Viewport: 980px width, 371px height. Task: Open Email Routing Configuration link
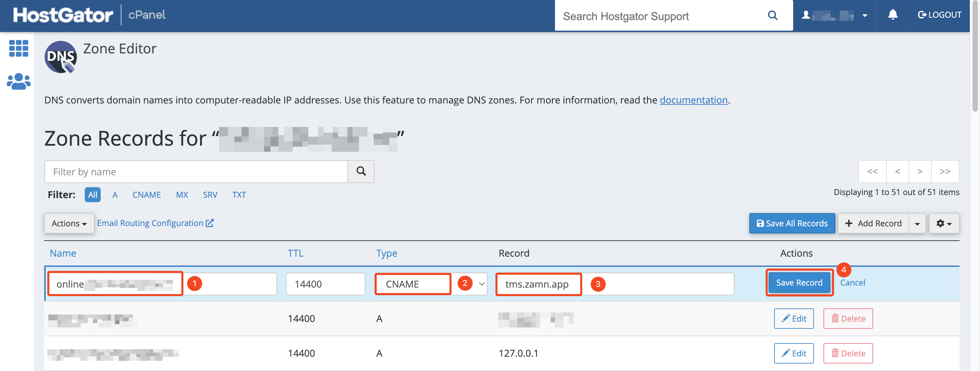tap(155, 223)
